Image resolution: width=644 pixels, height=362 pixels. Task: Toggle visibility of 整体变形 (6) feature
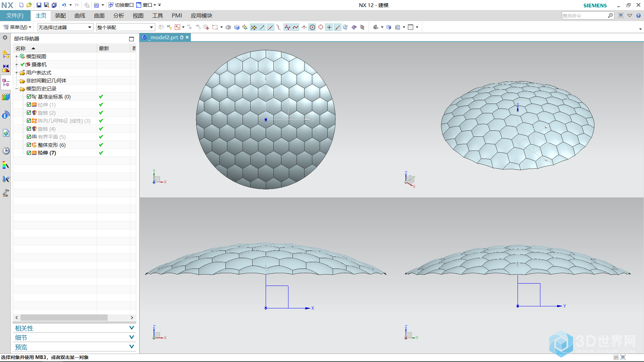coord(28,144)
